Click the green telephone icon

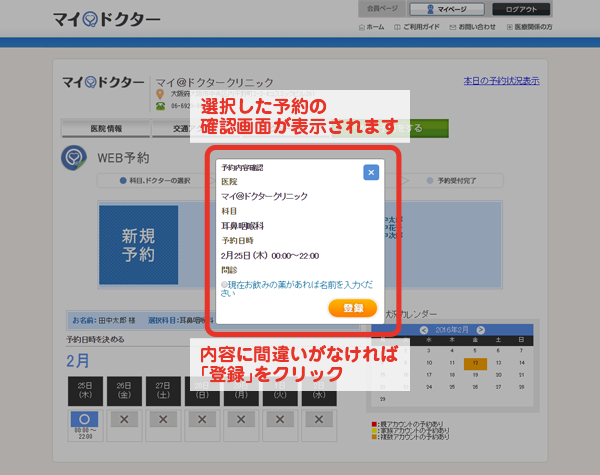(160, 106)
